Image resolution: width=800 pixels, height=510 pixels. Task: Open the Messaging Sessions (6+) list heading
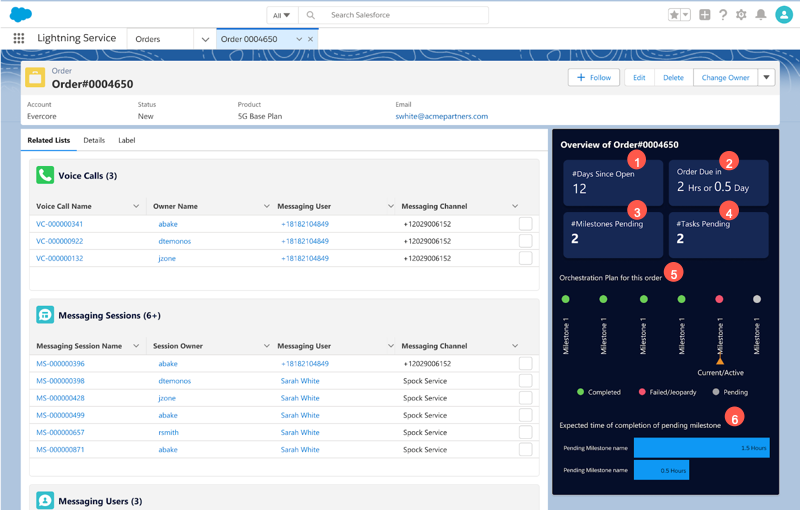click(x=109, y=315)
